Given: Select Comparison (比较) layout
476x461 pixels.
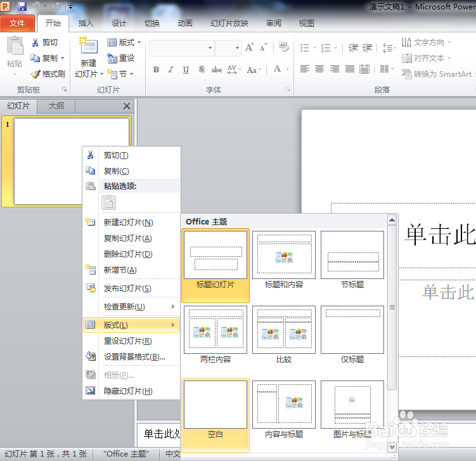Looking at the screenshot, I should [284, 335].
